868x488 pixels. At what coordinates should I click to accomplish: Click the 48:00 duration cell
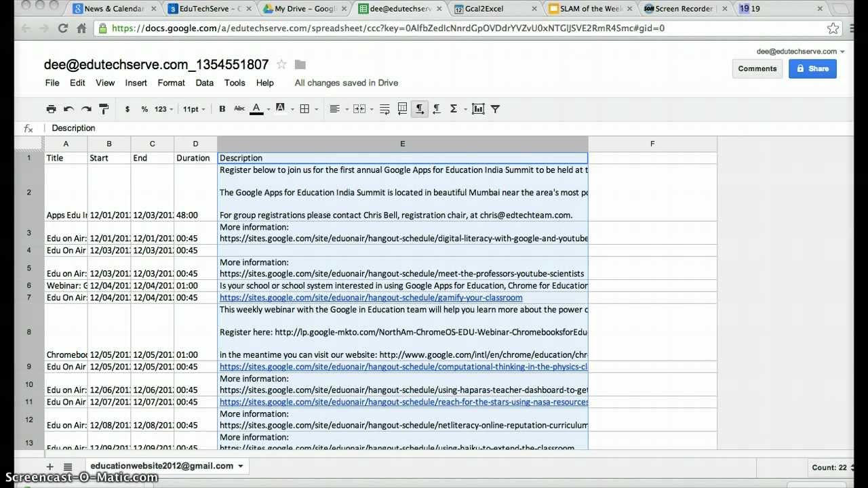pyautogui.click(x=195, y=192)
